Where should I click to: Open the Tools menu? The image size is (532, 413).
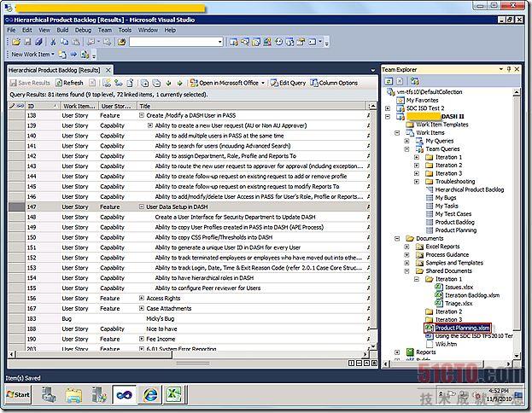coord(125,30)
